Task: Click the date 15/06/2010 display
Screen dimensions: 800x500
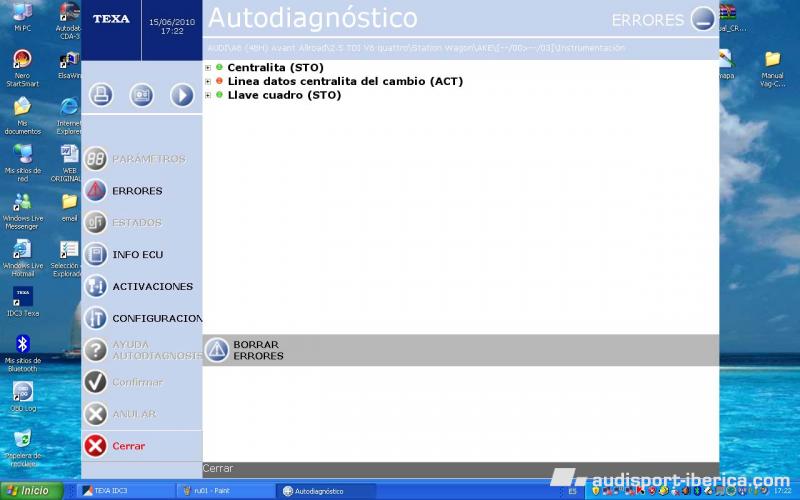Action: coord(172,22)
